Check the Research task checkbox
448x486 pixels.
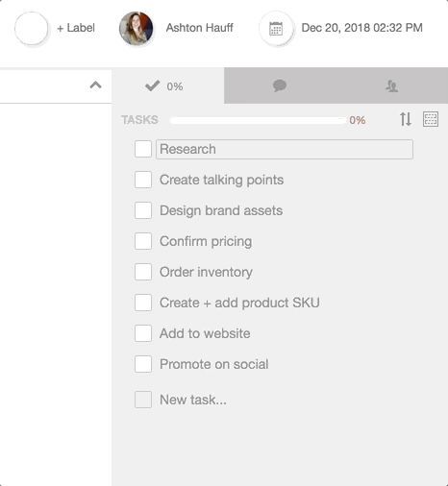[143, 149]
